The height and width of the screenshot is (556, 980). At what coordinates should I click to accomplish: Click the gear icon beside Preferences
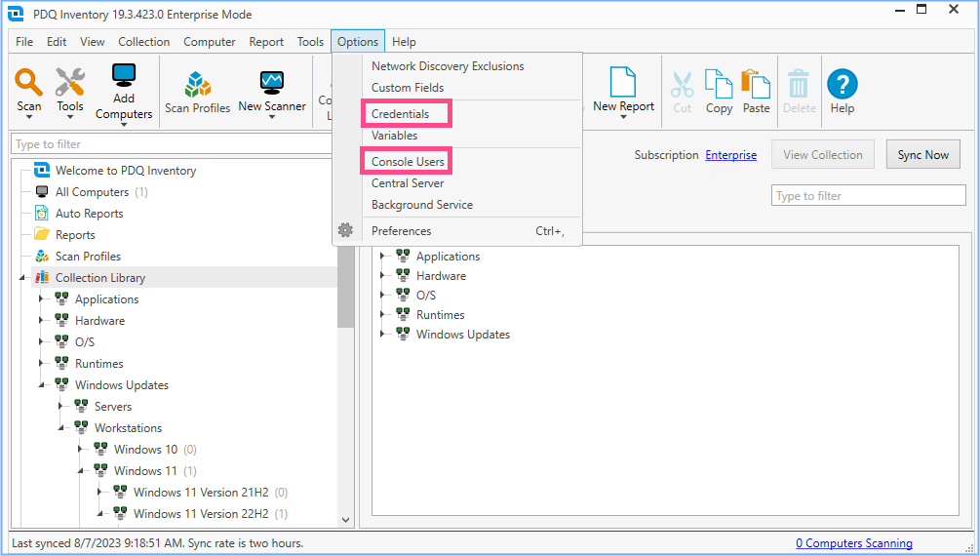345,230
